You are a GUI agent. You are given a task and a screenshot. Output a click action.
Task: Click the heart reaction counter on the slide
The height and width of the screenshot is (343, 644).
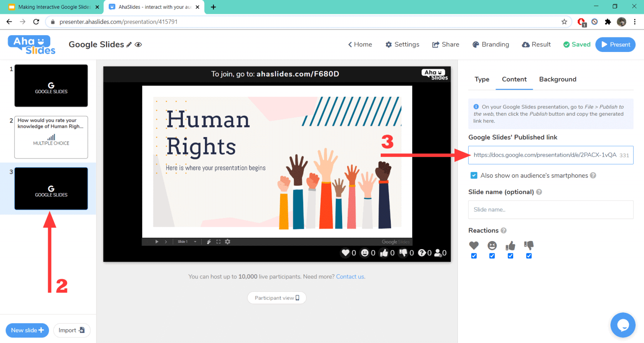(345, 253)
